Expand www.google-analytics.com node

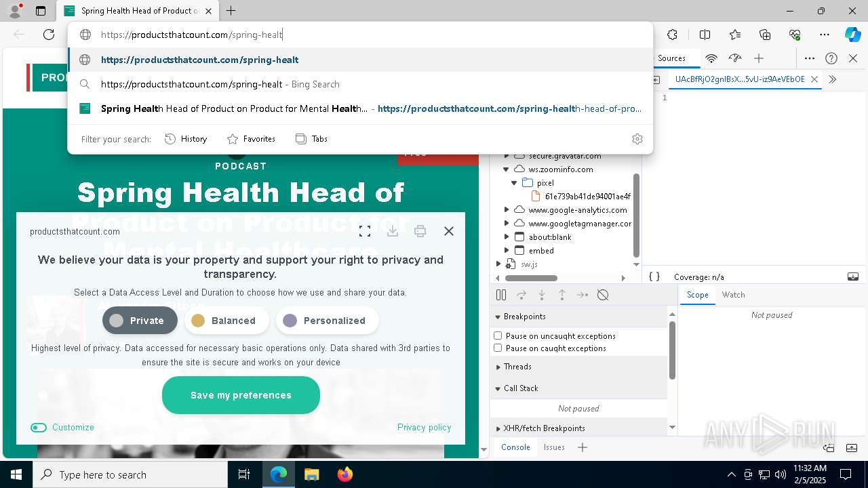pyautogui.click(x=506, y=210)
